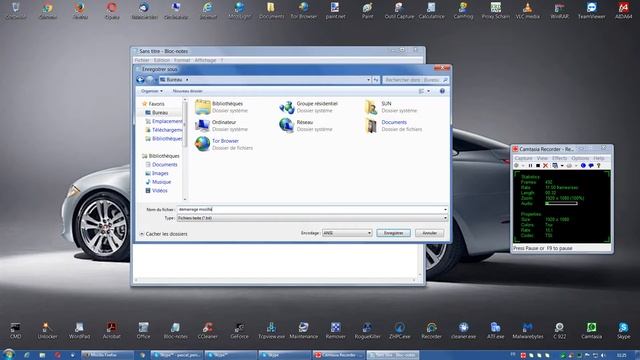Image resolution: width=640 pixels, height=360 pixels.
Task: Select Emplacements récents in sidebar
Action: click(x=164, y=121)
